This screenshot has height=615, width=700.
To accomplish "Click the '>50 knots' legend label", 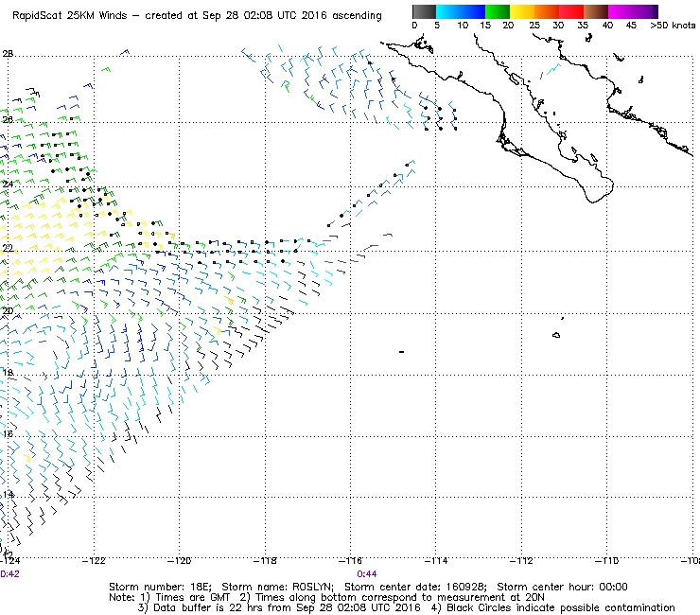I will (x=673, y=26).
